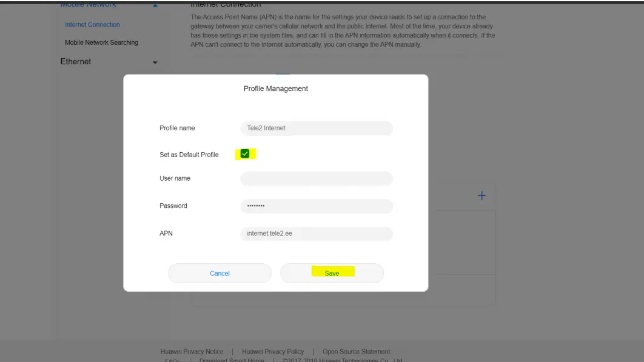The height and width of the screenshot is (362, 644).
Task: Open the Internet Connection menu item
Action: point(92,25)
